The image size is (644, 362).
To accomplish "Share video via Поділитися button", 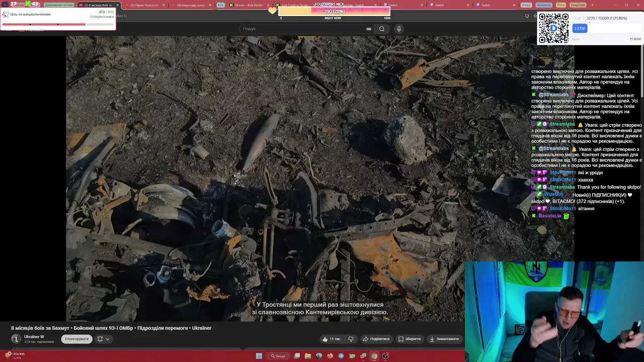I will [376, 339].
